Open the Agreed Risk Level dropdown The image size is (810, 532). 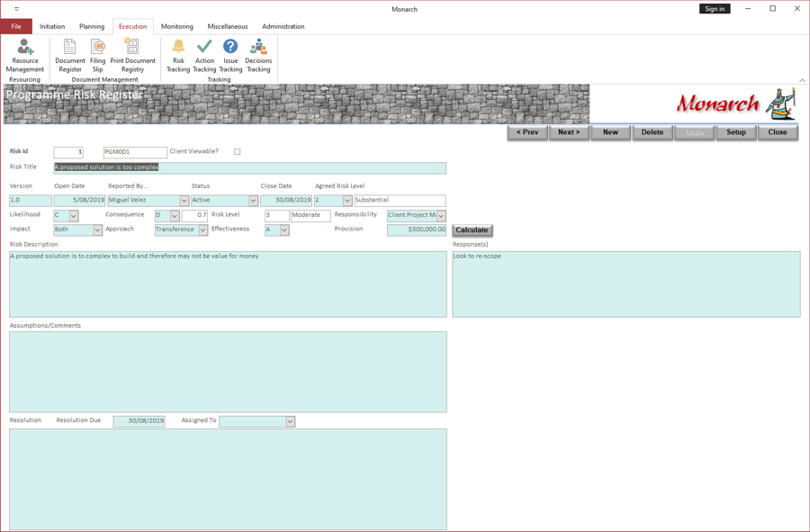(x=347, y=201)
